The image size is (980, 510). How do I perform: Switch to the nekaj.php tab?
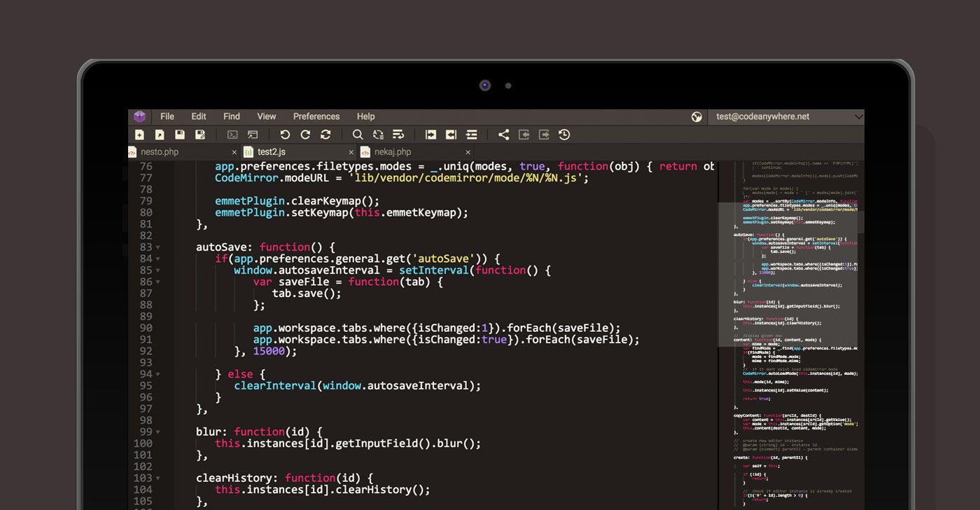coord(393,152)
